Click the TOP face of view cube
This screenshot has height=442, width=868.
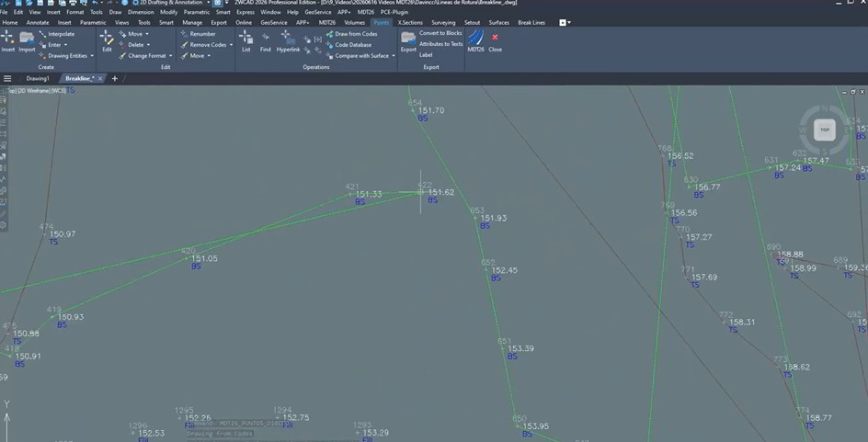coord(825,130)
